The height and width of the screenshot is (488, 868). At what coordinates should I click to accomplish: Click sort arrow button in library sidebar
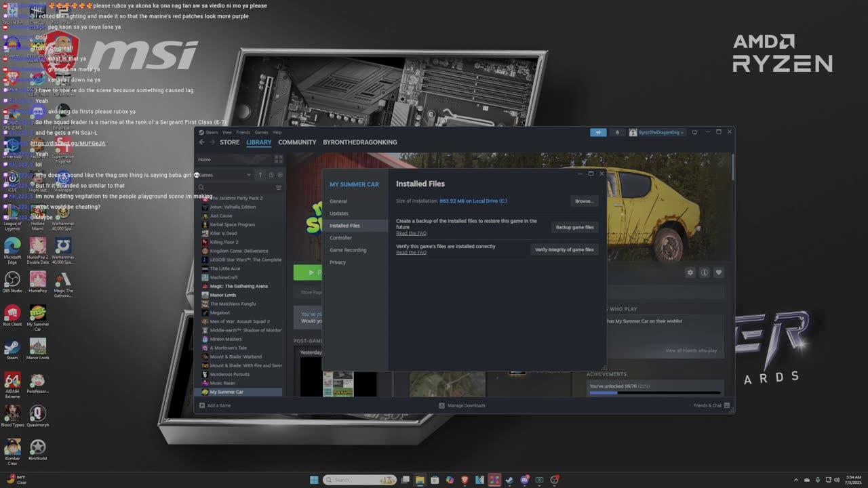coord(260,175)
